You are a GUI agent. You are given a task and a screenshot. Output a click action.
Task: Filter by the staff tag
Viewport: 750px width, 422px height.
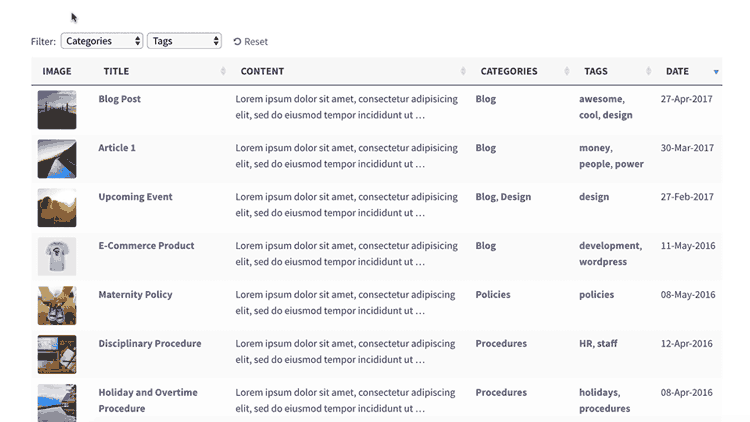click(607, 344)
